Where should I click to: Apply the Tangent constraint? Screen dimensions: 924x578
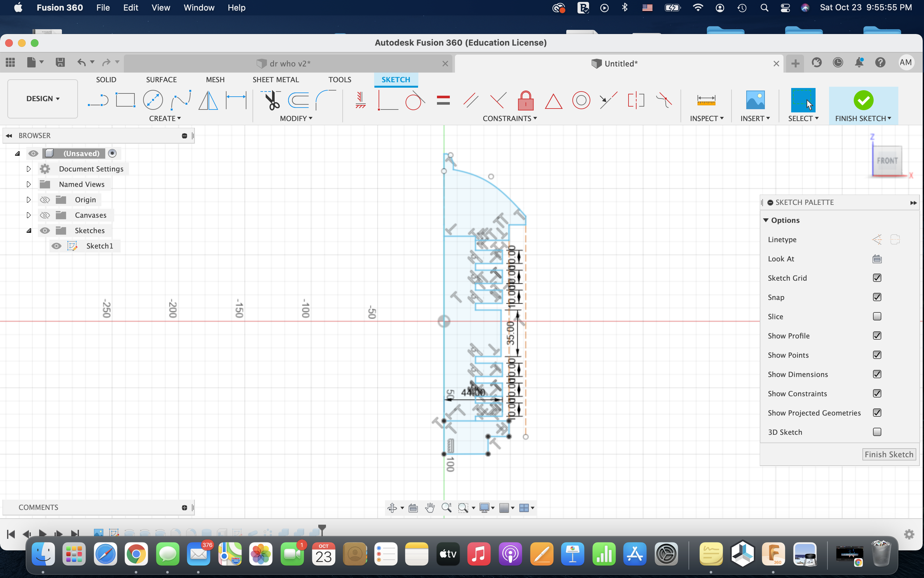point(415,101)
